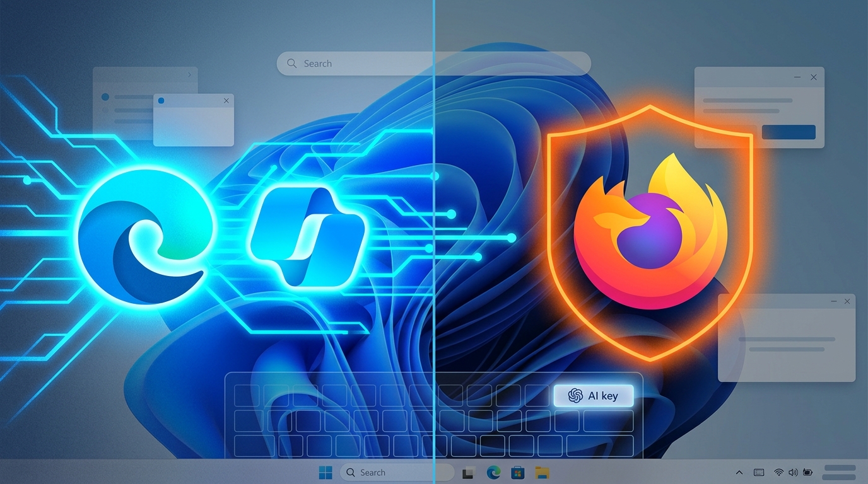The height and width of the screenshot is (484, 868).
Task: Minimize the top-right dialog window
Action: pyautogui.click(x=797, y=77)
